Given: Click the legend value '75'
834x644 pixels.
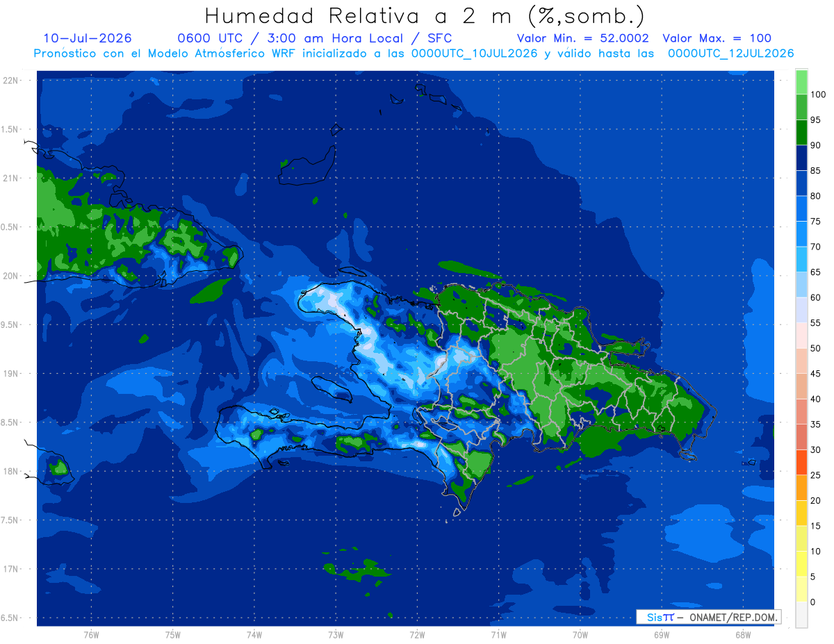Looking at the screenshot, I should (815, 222).
